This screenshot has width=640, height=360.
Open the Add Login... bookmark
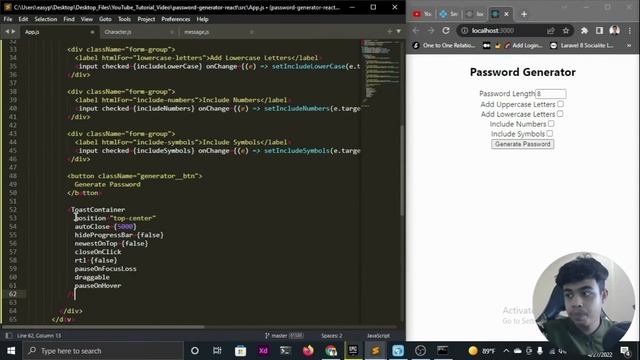tap(523, 45)
